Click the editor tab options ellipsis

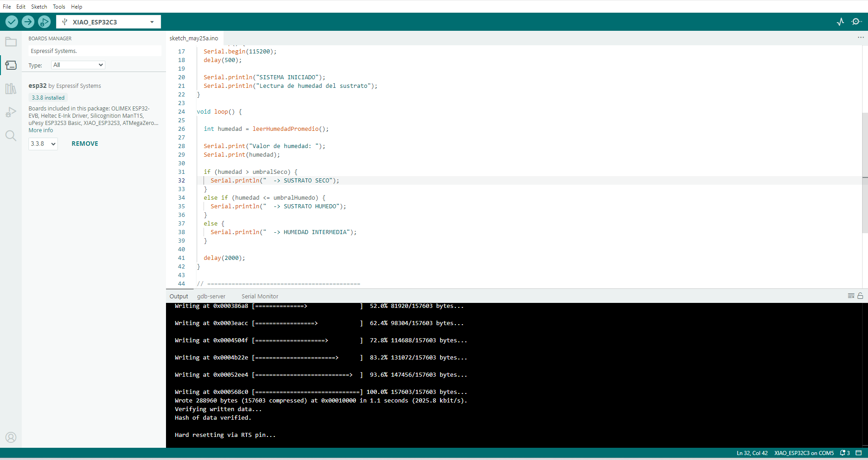[x=860, y=38]
